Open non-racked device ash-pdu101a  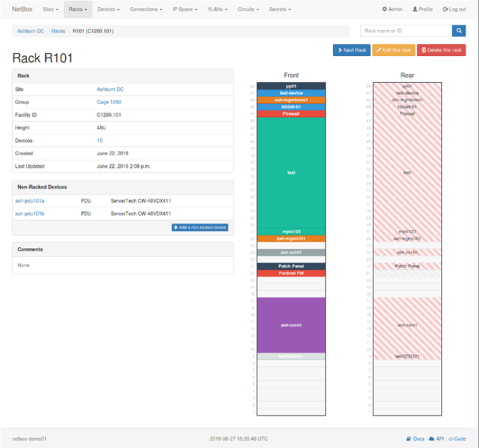pyautogui.click(x=29, y=201)
